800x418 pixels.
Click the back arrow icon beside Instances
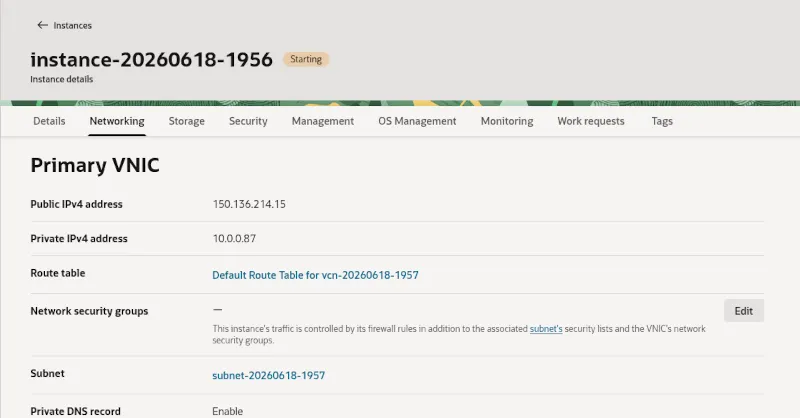pos(42,25)
